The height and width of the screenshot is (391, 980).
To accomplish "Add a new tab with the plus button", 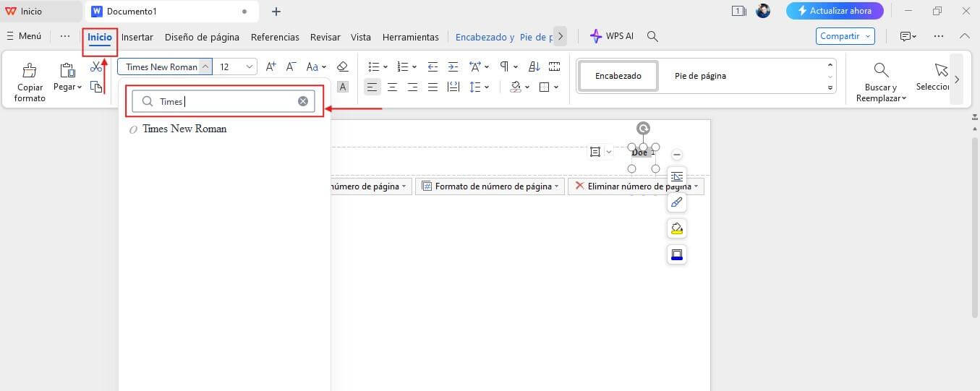I will 276,12.
